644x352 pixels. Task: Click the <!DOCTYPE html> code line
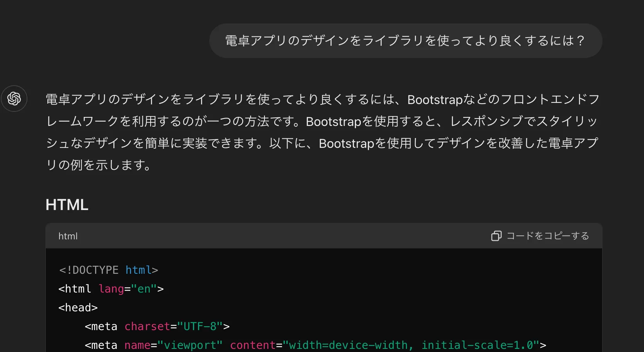[x=109, y=270]
